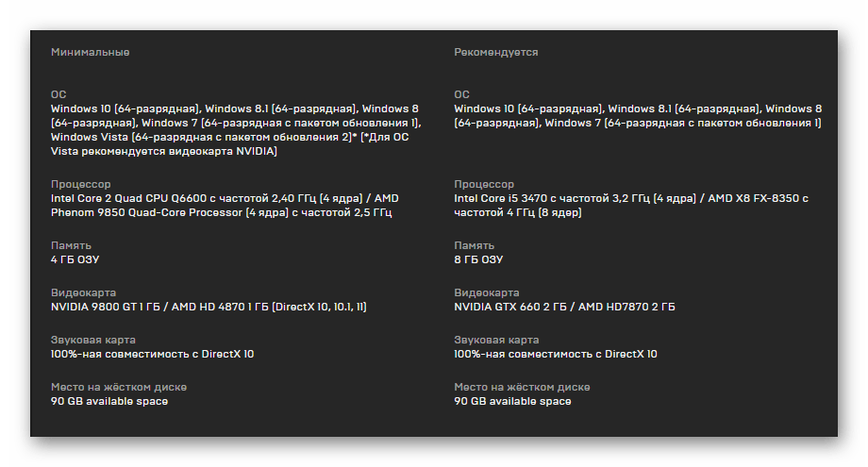The height and width of the screenshot is (467, 868).
Task: Click the 8 ГБ ОЗУ value
Action: point(478,259)
